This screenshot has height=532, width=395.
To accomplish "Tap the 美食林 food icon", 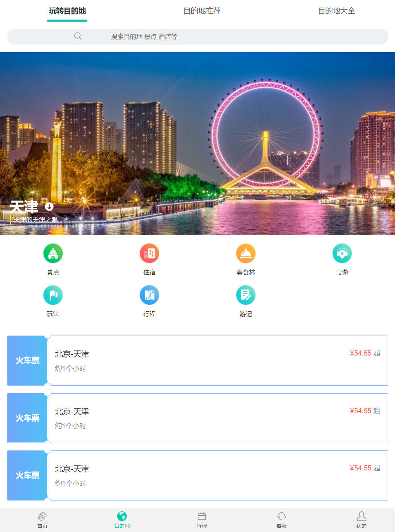I will [x=246, y=253].
